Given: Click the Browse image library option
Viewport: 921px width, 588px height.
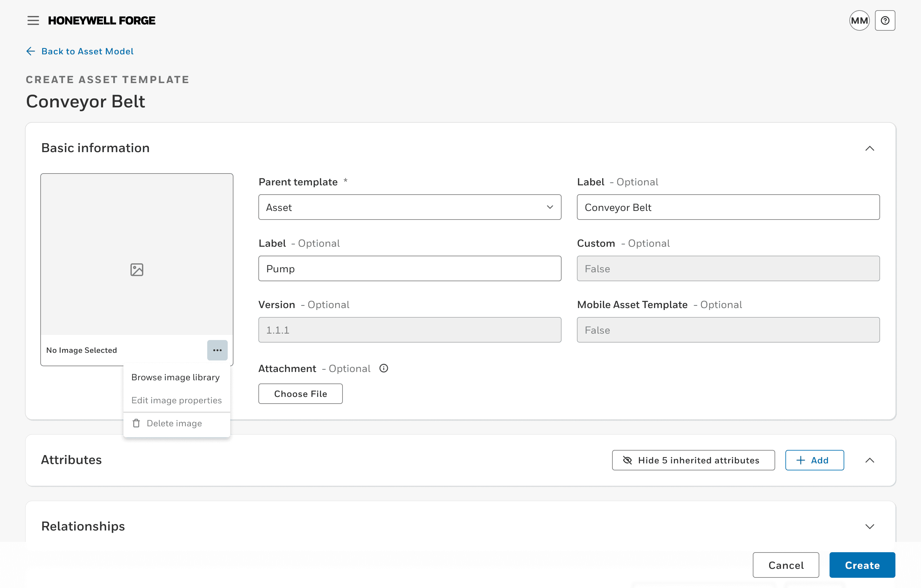Looking at the screenshot, I should tap(175, 377).
